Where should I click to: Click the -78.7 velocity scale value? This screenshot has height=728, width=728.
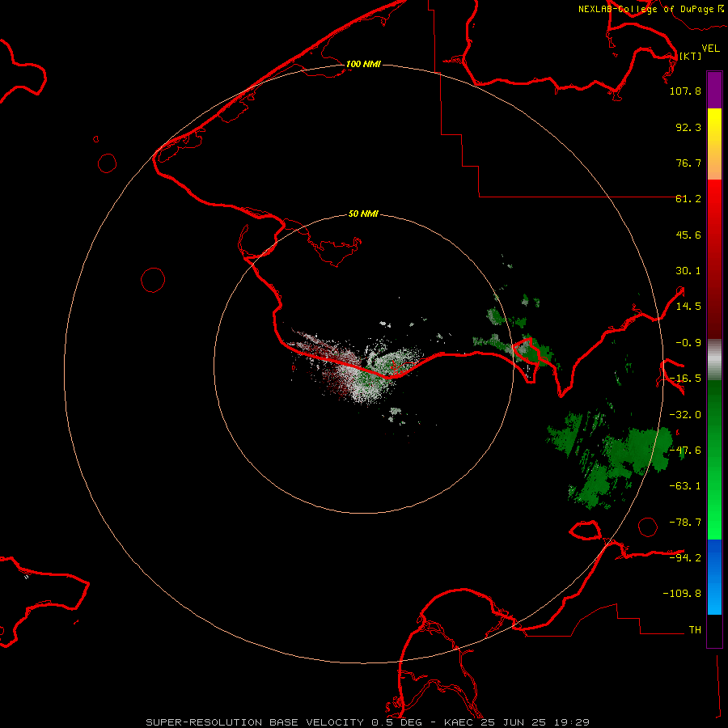(685, 523)
